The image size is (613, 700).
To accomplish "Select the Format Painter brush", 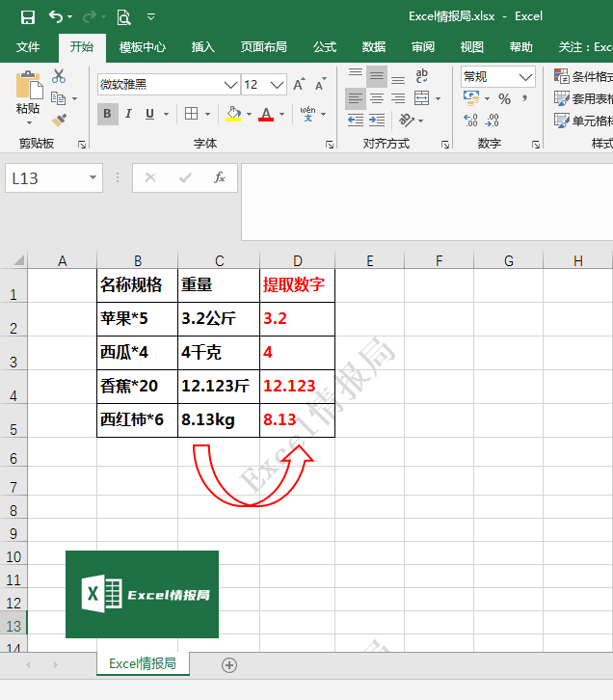I will (59, 120).
